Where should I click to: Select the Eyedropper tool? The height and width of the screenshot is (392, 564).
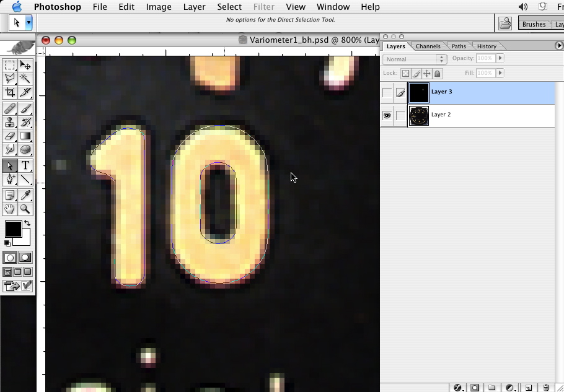point(25,196)
